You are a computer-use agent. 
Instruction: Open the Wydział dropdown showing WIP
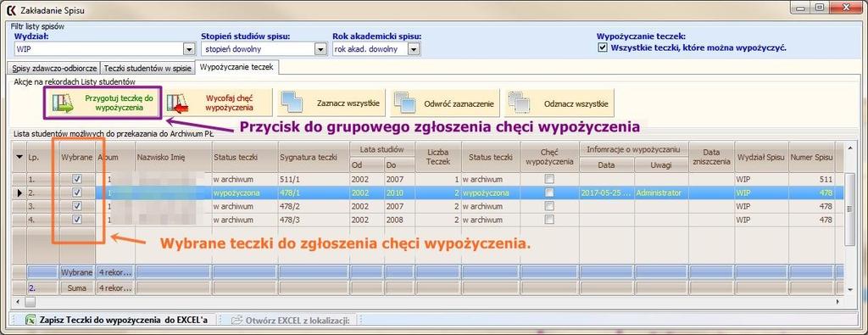(x=189, y=49)
